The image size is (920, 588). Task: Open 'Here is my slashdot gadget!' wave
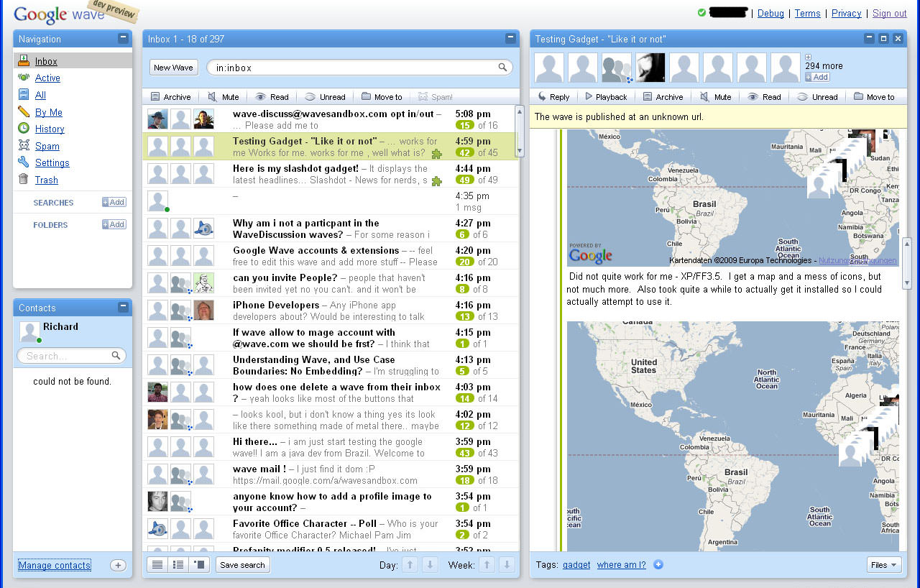point(331,174)
